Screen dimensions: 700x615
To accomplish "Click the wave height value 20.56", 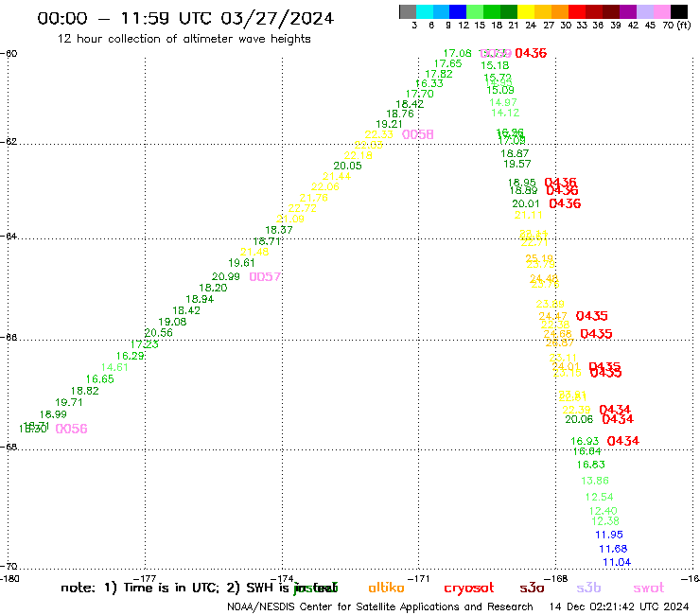I will coord(159,333).
